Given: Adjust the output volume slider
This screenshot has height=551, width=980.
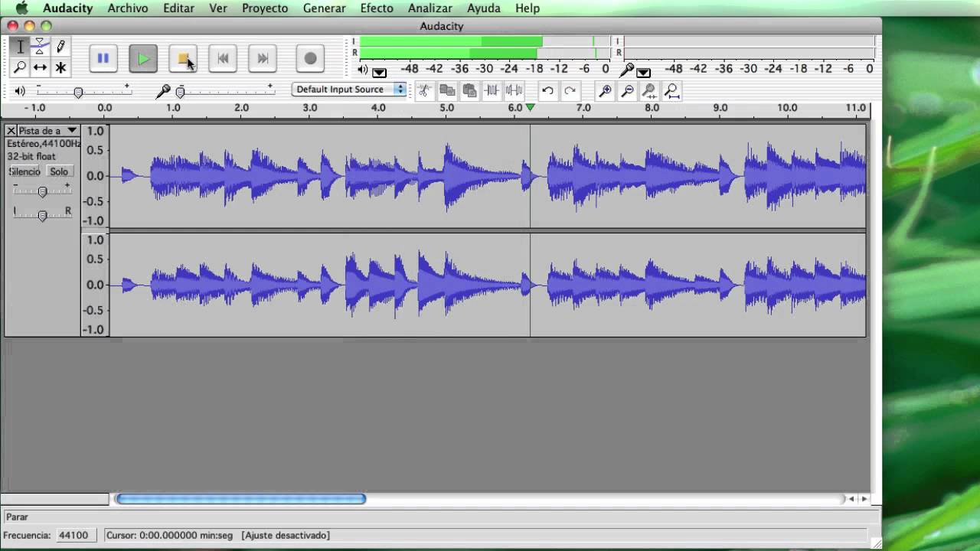Looking at the screenshot, I should coord(78,92).
